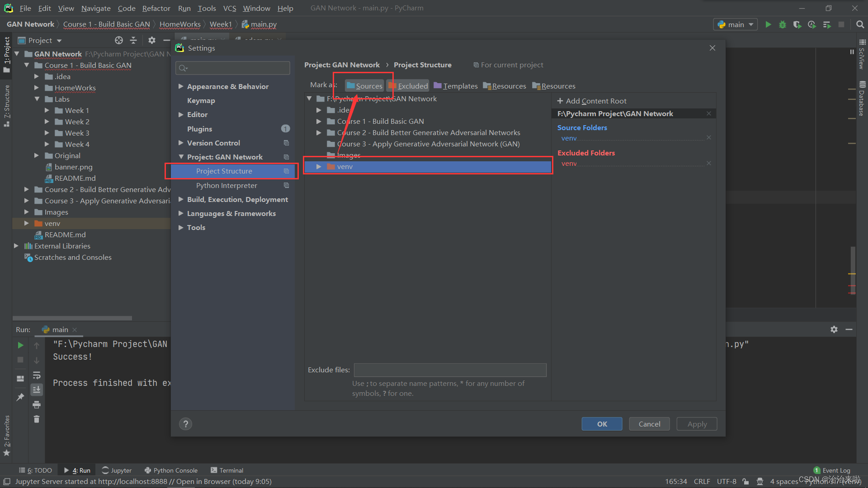868x488 pixels.
Task: Click the Exclude files input field
Action: tap(450, 370)
